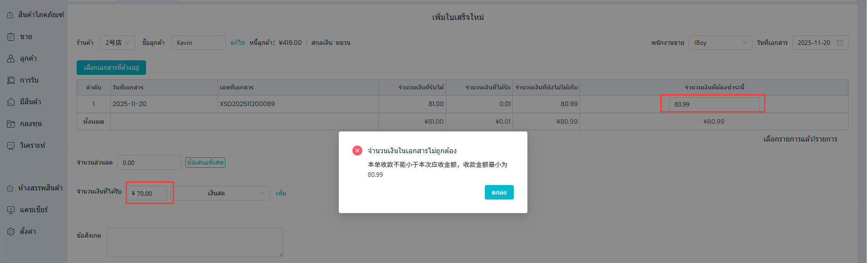The image size is (868, 263).
Task: Click the ตั้งค่า gear icon
Action: 11,232
